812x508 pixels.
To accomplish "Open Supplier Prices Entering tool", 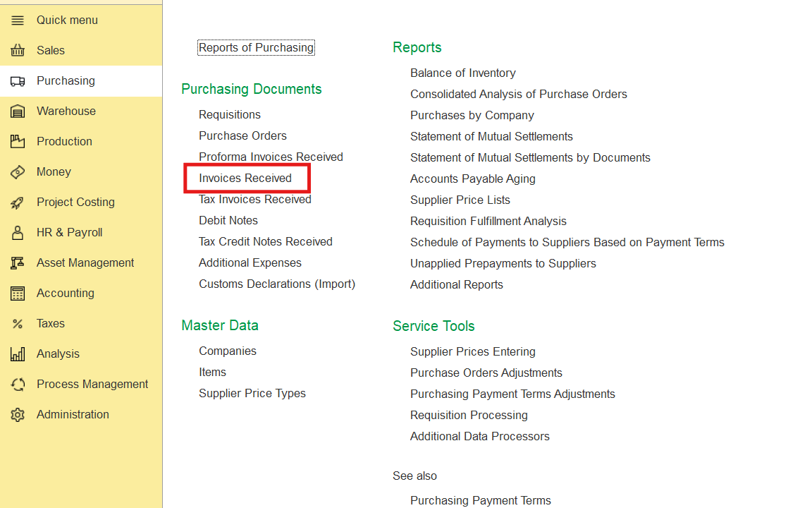I will click(472, 352).
